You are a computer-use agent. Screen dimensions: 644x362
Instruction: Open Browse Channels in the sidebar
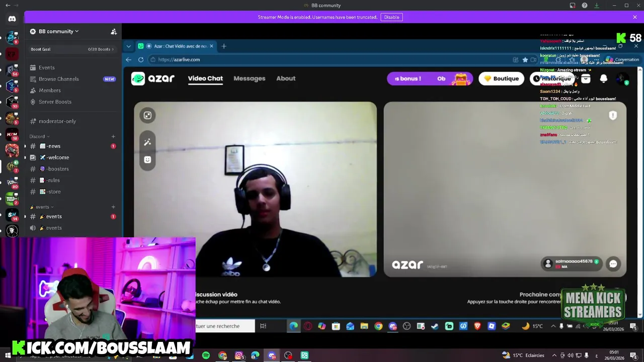coord(72,79)
